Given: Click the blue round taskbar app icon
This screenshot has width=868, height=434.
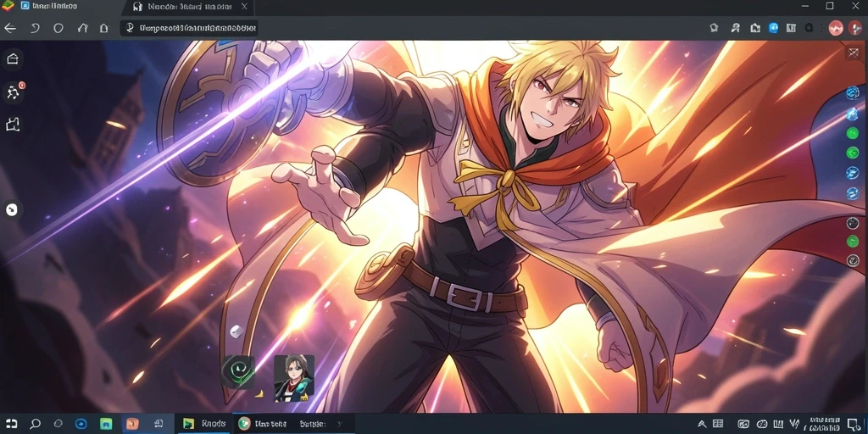Looking at the screenshot, I should tap(81, 424).
